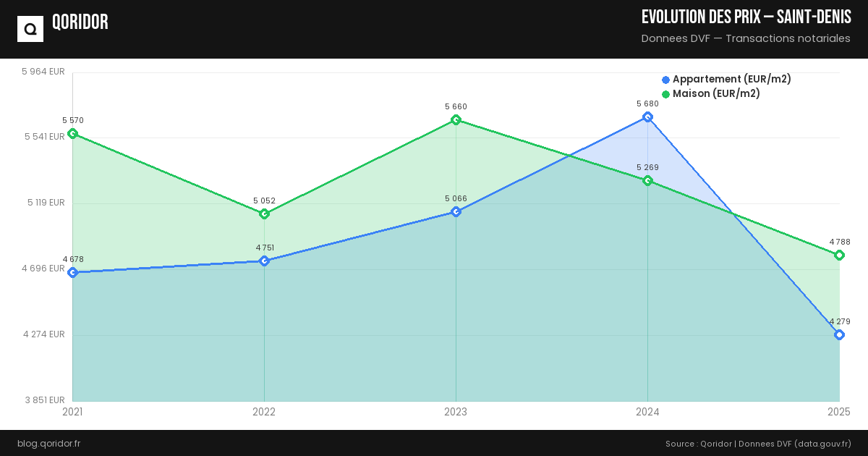The width and height of the screenshot is (868, 456).
Task: Toggle the Maison (EUR/m2) legend series
Action: pyautogui.click(x=716, y=93)
